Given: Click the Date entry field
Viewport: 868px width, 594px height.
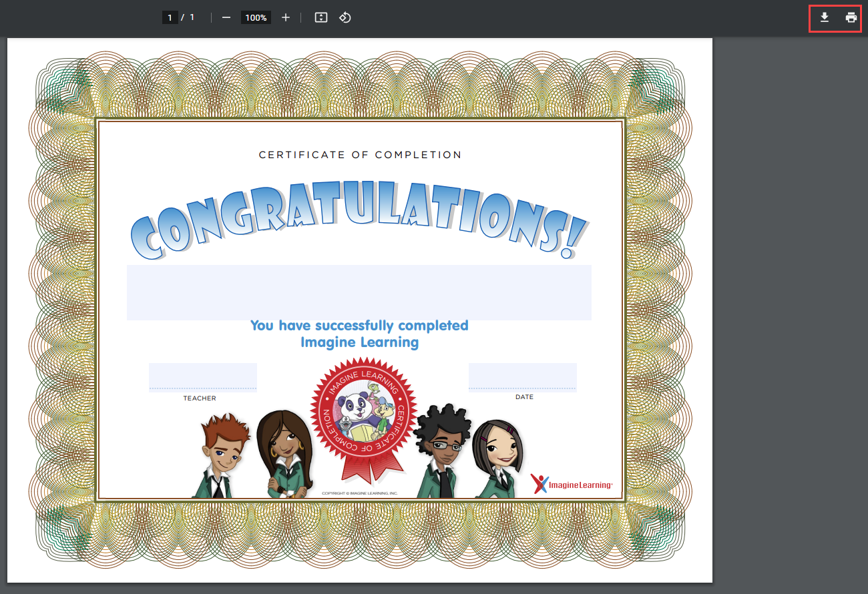Looking at the screenshot, I should click(x=522, y=376).
